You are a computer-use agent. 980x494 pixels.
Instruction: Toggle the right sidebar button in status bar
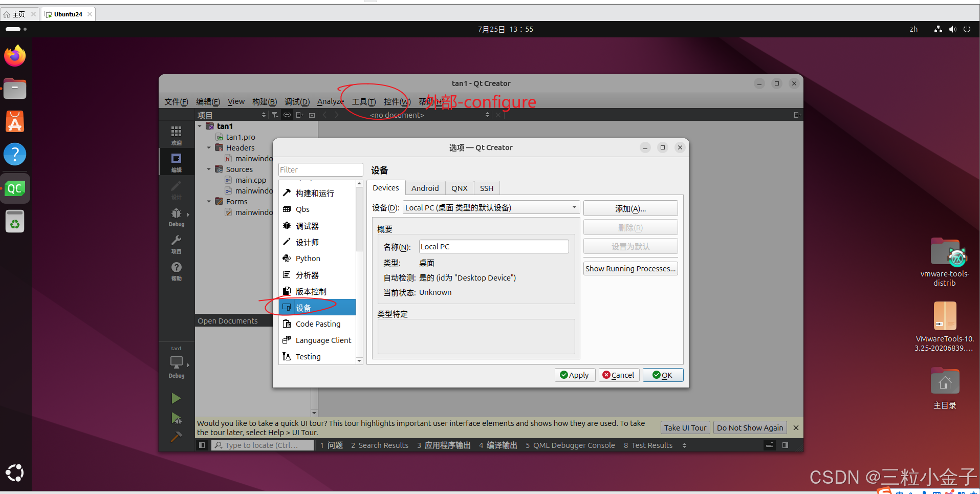(785, 445)
